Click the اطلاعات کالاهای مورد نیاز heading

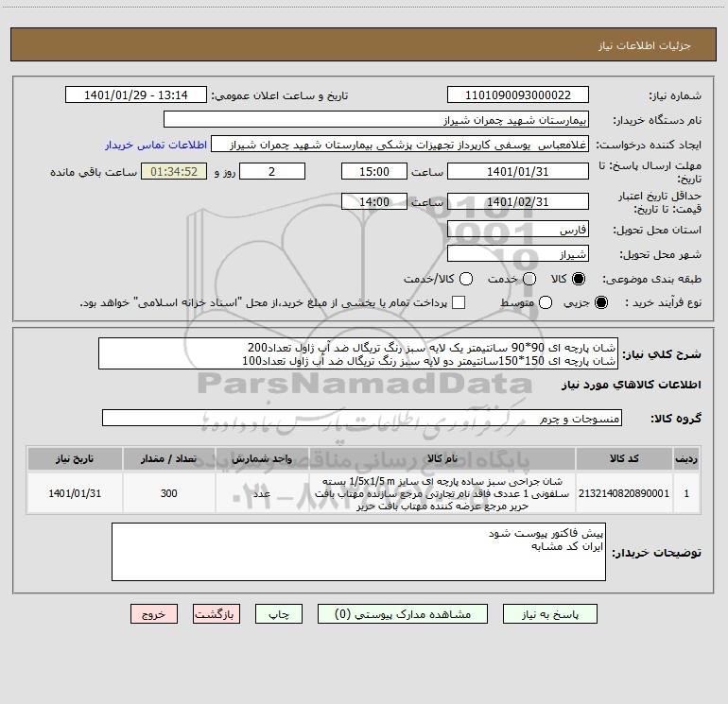point(631,385)
